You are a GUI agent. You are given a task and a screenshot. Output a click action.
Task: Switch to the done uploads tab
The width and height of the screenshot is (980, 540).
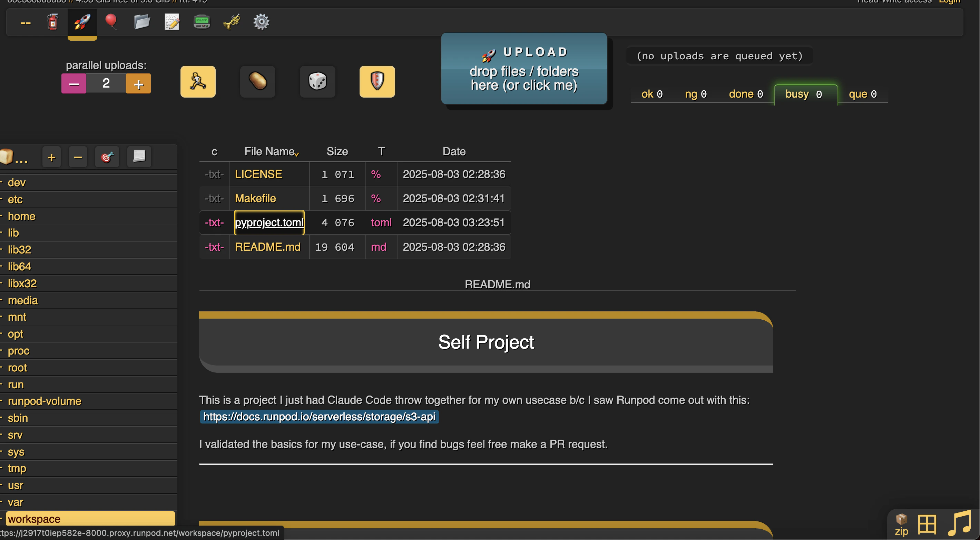[x=745, y=94]
